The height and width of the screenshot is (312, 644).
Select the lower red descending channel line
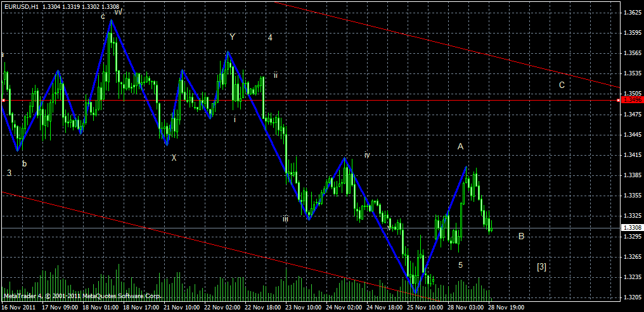[222, 246]
